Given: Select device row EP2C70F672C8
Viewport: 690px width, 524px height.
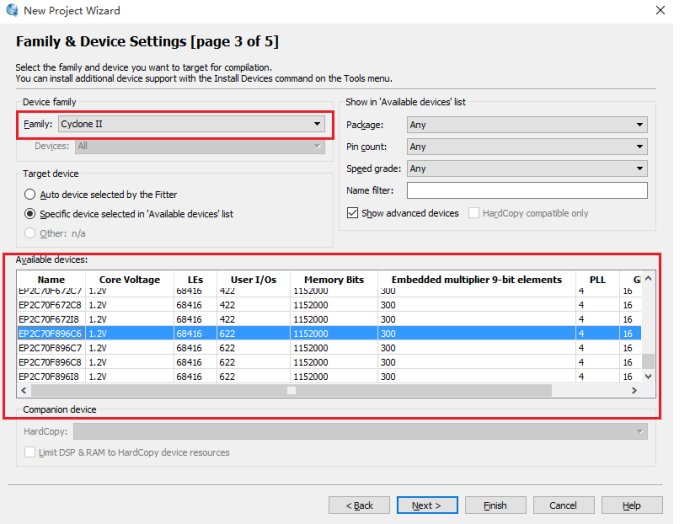Looking at the screenshot, I should coord(329,305).
